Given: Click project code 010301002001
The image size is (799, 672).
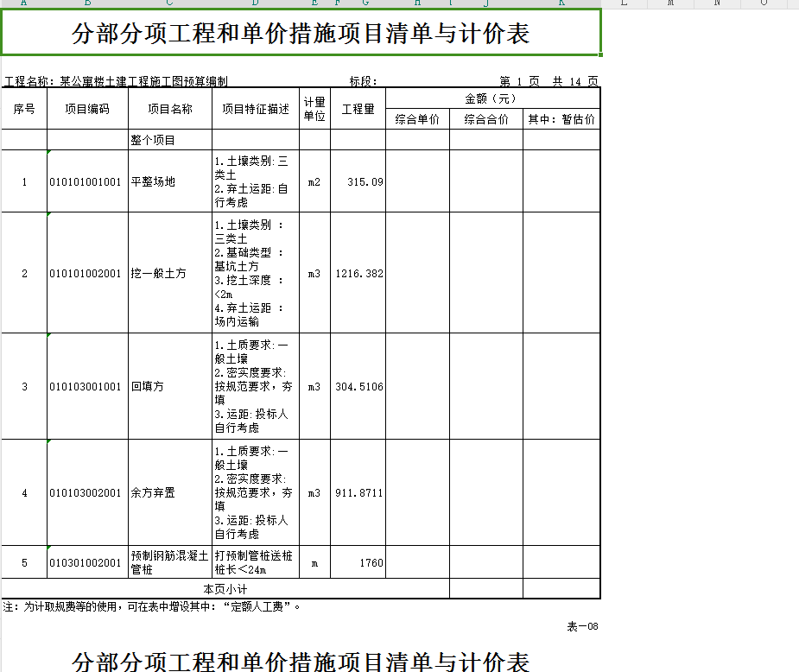Looking at the screenshot, I should pos(87,562).
